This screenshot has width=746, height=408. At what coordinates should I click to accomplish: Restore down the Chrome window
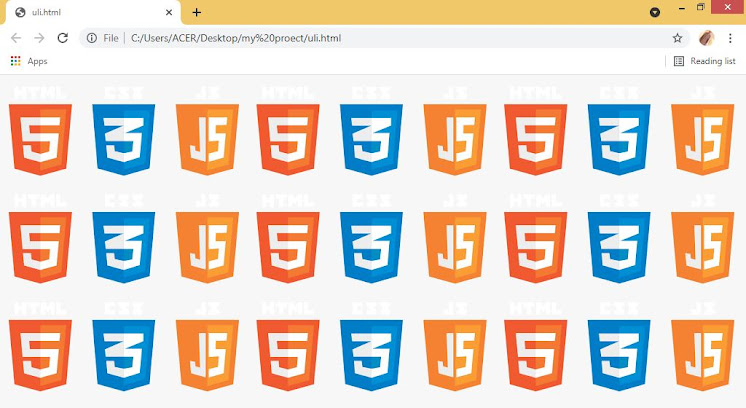701,7
